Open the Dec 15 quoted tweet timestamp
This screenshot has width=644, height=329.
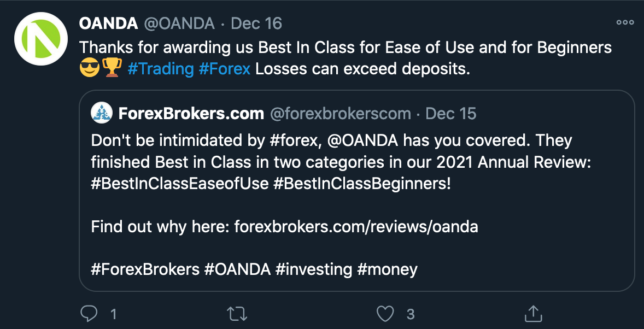[x=450, y=114]
